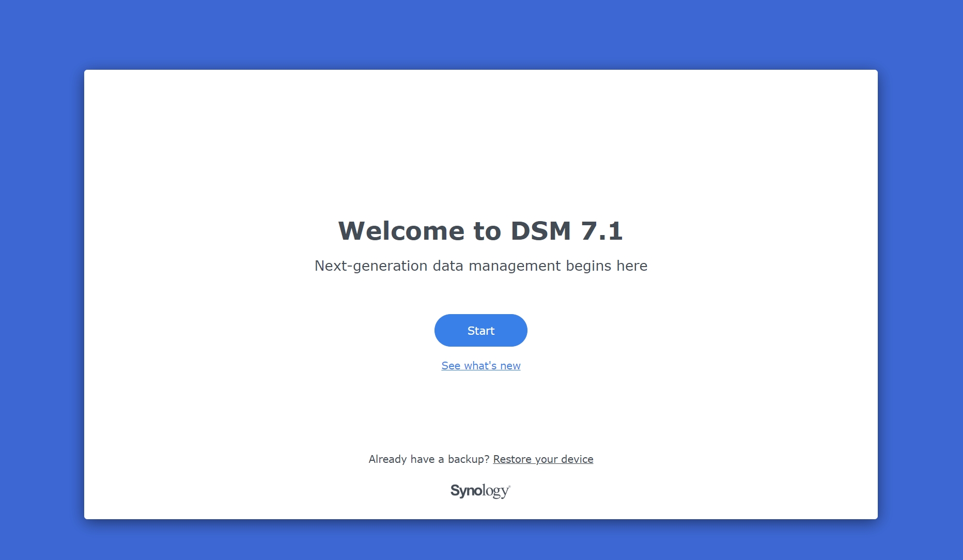Image resolution: width=963 pixels, height=560 pixels.
Task: Click the word Start inside the blue button
Action: [480, 331]
